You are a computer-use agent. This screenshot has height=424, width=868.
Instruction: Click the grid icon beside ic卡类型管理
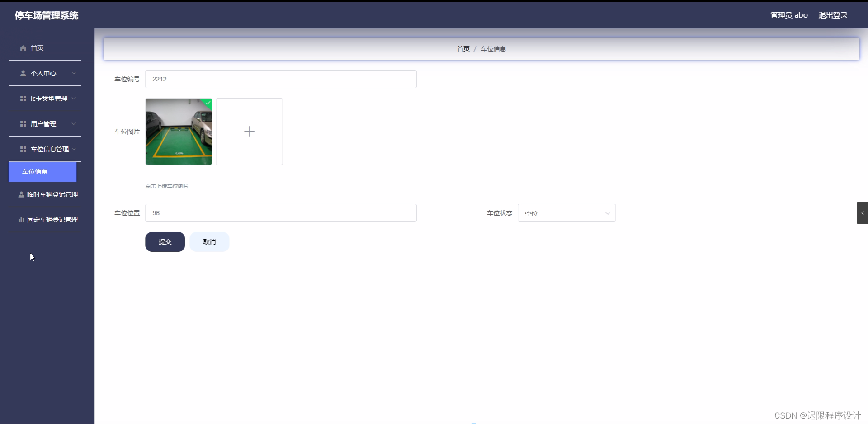tap(23, 99)
